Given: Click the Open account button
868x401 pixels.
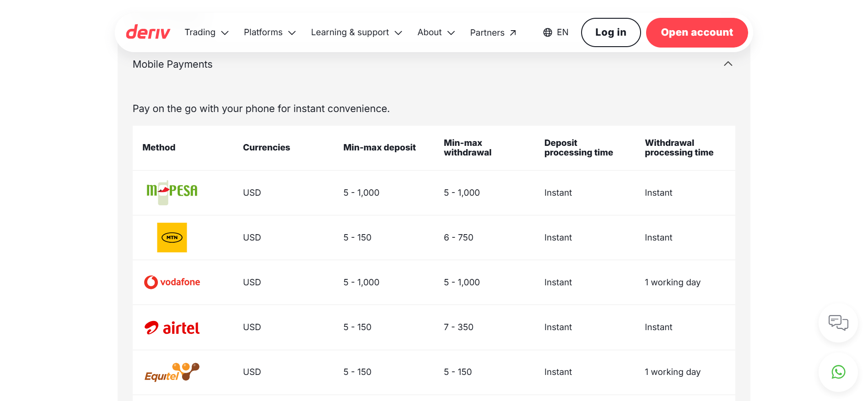Looking at the screenshot, I should click(x=696, y=32).
